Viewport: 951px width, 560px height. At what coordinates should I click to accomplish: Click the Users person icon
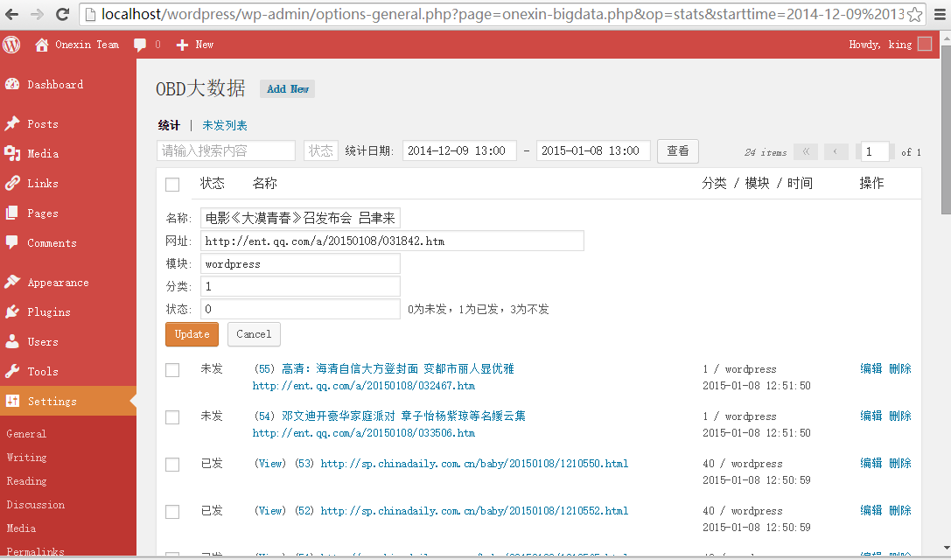(x=12, y=341)
